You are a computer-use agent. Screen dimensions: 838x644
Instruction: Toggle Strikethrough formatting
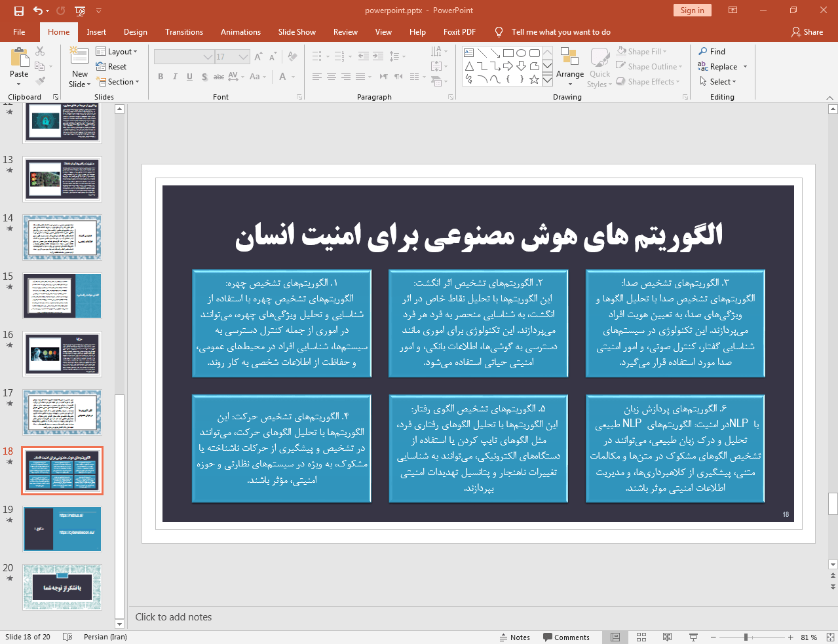219,77
